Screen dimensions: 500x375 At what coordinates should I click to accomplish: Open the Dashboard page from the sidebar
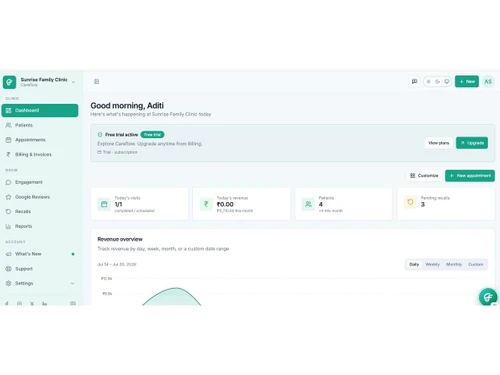coord(40,110)
